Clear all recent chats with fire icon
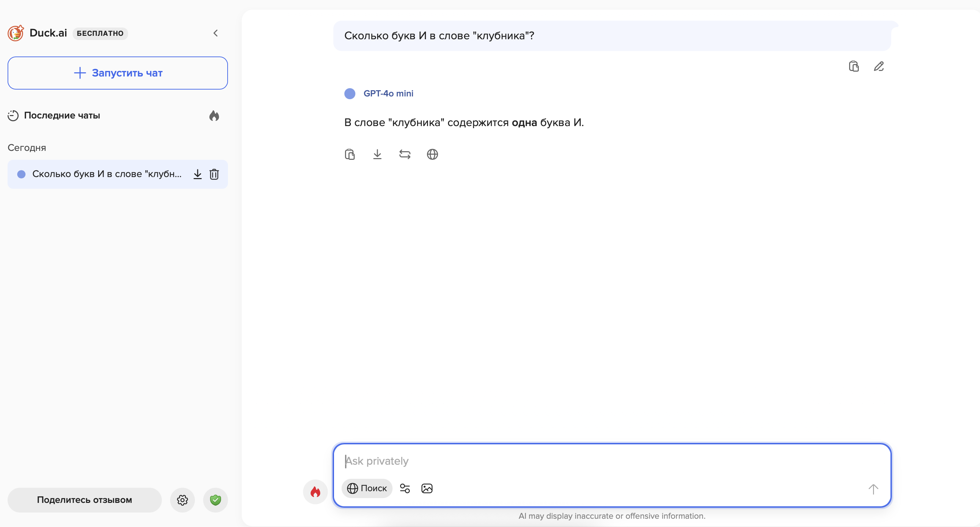This screenshot has height=527, width=980. [214, 116]
